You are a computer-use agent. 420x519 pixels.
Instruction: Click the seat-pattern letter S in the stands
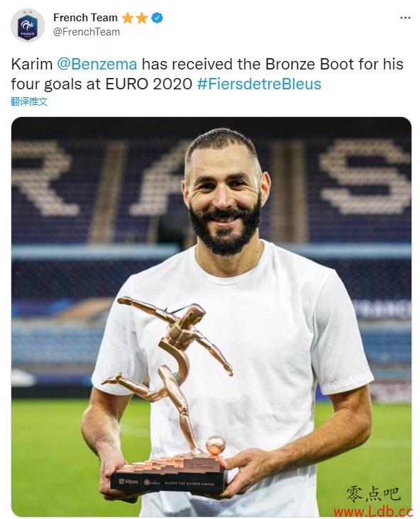[366, 177]
